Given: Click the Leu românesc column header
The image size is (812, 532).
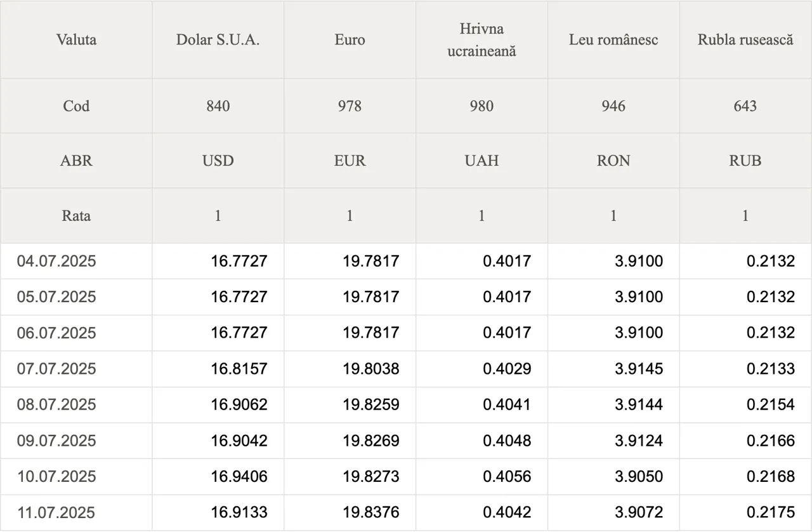Looking at the screenshot, I should click(x=613, y=40).
